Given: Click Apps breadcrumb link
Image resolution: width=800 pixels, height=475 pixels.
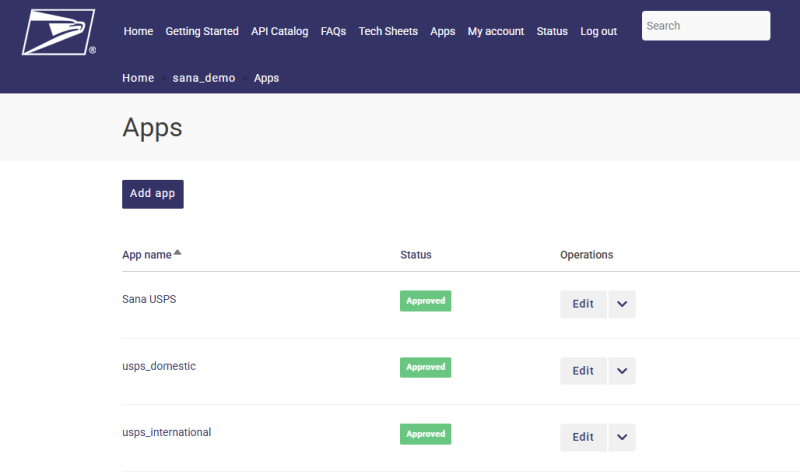Looking at the screenshot, I should tap(266, 78).
